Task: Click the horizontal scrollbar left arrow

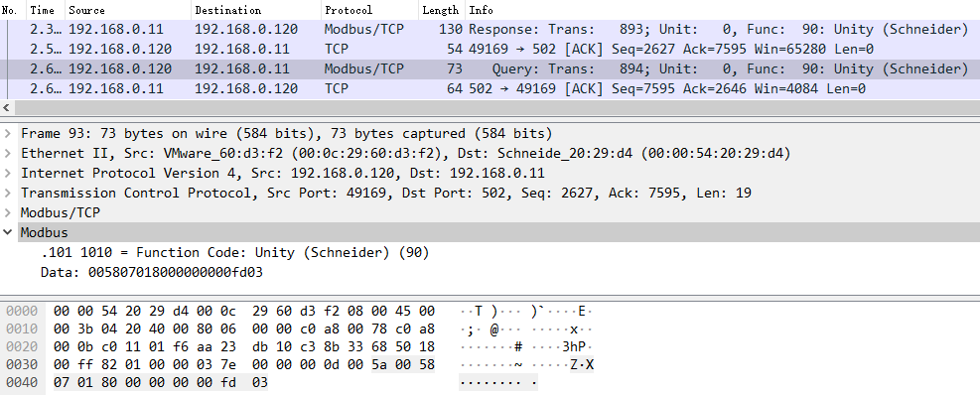Action: coord(6,108)
